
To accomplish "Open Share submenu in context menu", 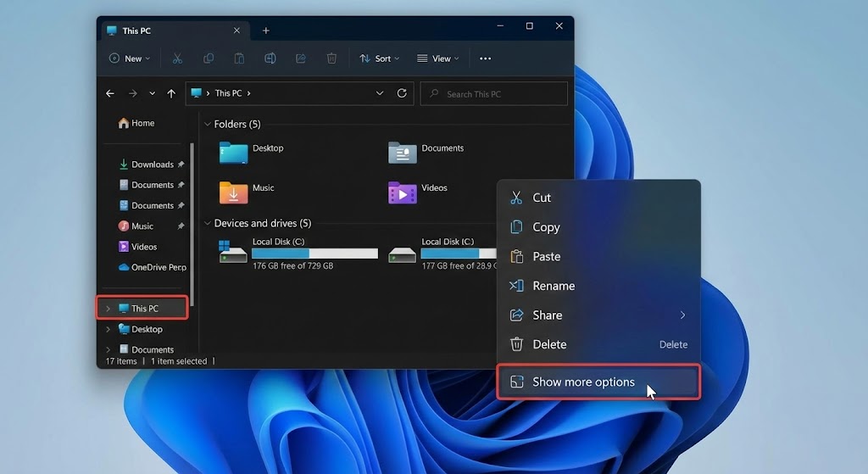I will point(598,315).
